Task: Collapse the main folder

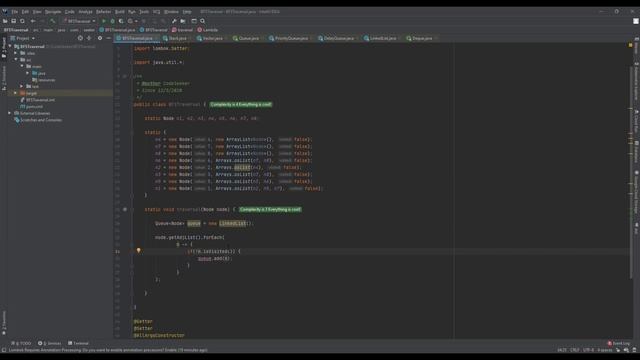Action: (22, 66)
